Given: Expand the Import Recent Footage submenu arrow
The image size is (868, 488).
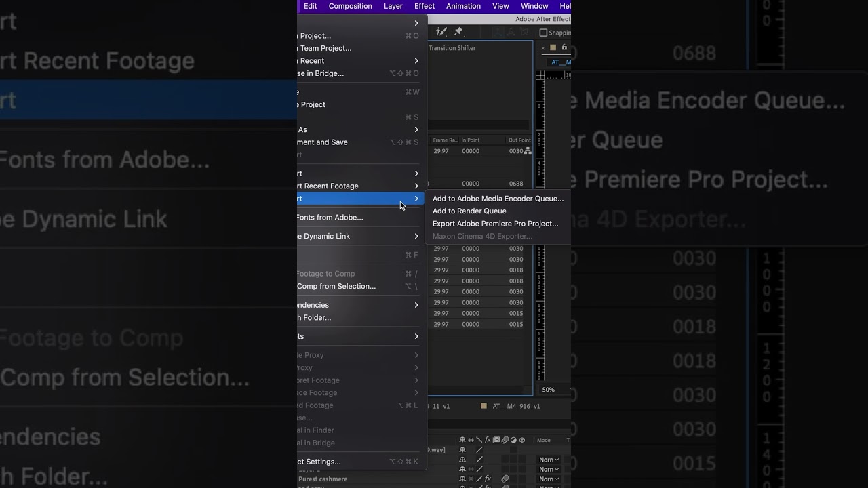Looking at the screenshot, I should click(416, 186).
